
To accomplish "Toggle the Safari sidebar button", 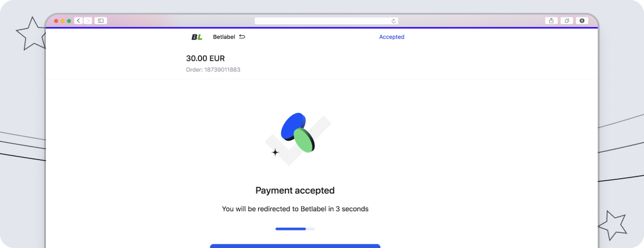I will (101, 21).
